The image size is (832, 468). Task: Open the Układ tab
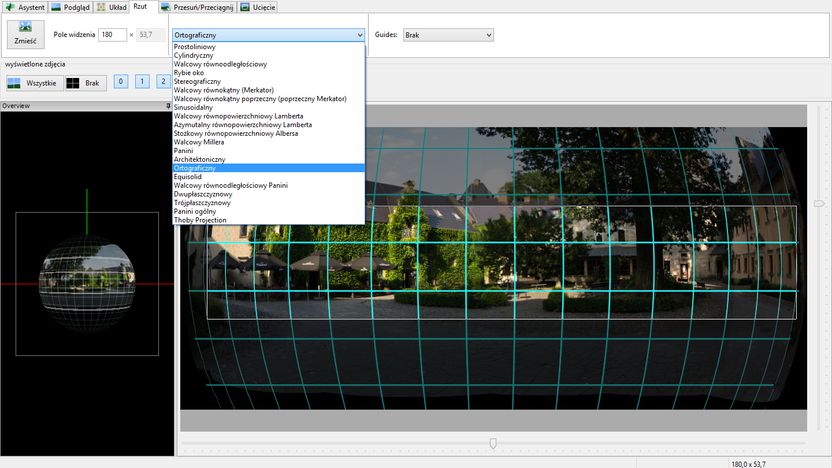(x=112, y=7)
